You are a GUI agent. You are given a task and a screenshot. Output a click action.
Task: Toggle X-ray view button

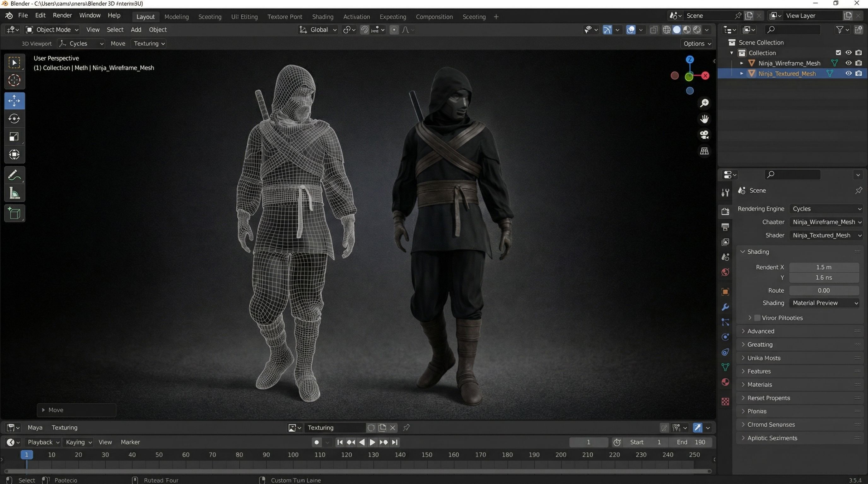click(x=653, y=30)
